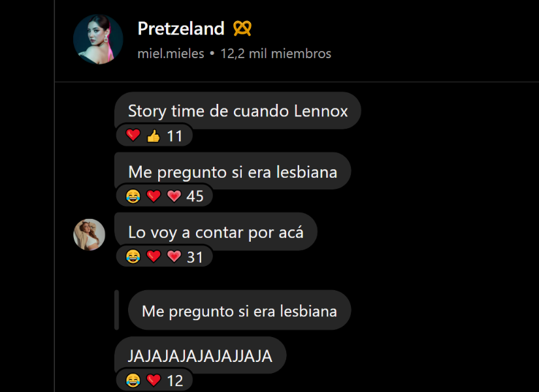Click red heart on 45-reaction message

tap(154, 197)
